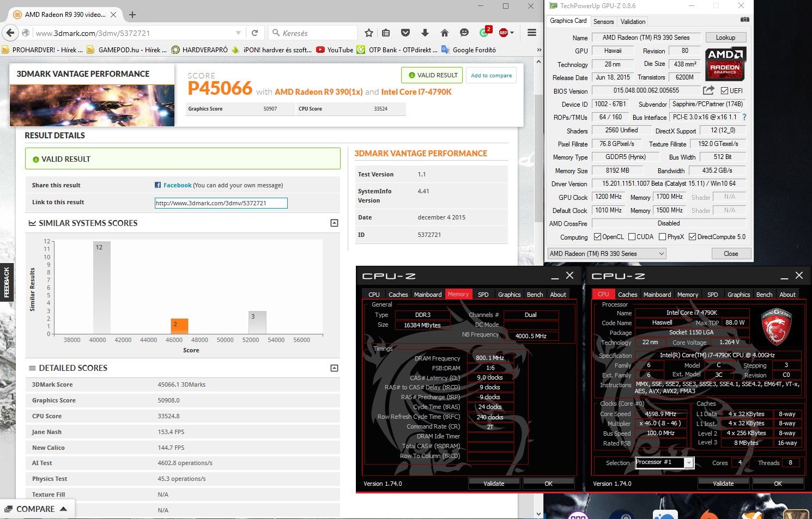This screenshot has height=519, width=812.
Task: Click the 3dmark URL address field
Action: (134, 33)
